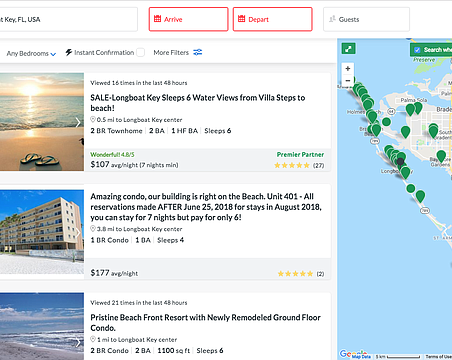Click the Arrive calendar icon

tap(157, 19)
